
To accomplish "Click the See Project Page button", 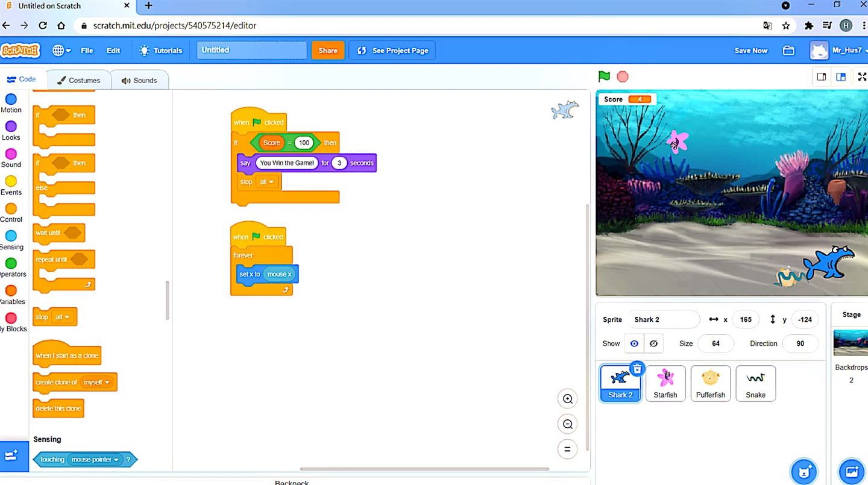I will click(x=393, y=51).
